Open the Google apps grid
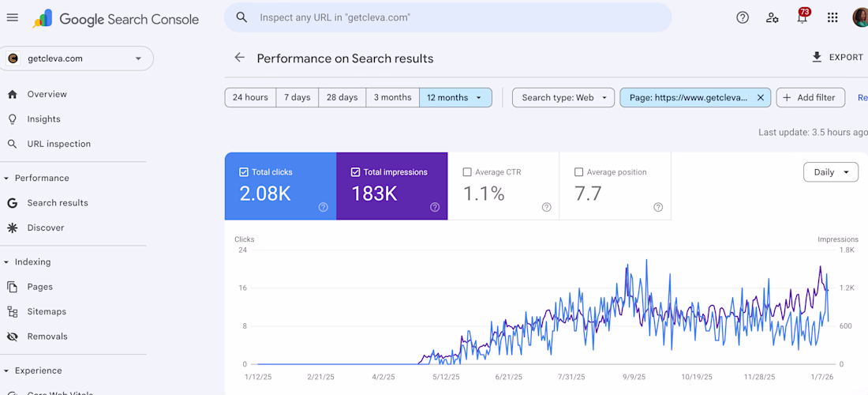The image size is (868, 395). 832,17
